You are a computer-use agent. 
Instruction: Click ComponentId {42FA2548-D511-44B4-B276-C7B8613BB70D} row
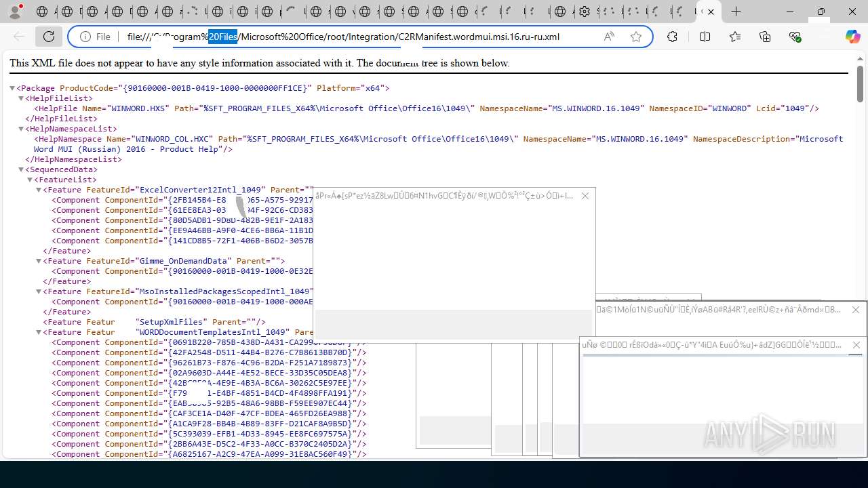(209, 352)
